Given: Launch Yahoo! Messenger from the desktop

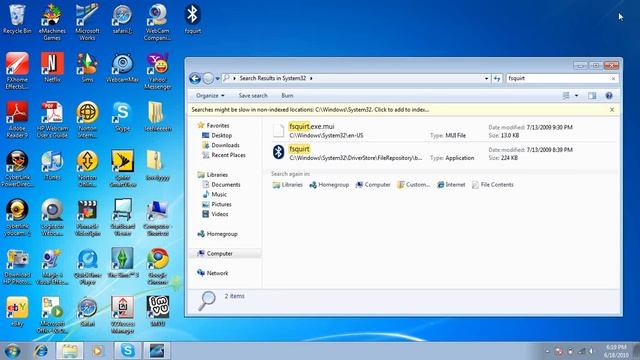Looking at the screenshot, I should [158, 71].
